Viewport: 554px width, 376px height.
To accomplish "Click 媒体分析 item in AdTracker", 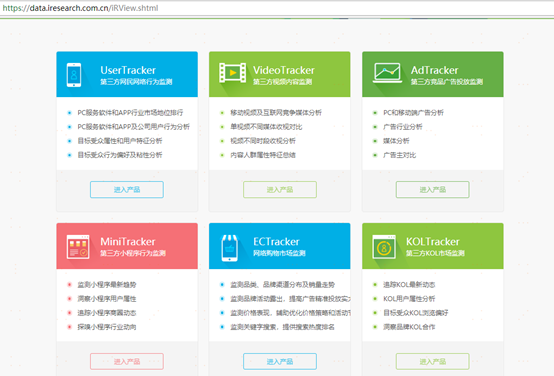I will pyautogui.click(x=396, y=141).
